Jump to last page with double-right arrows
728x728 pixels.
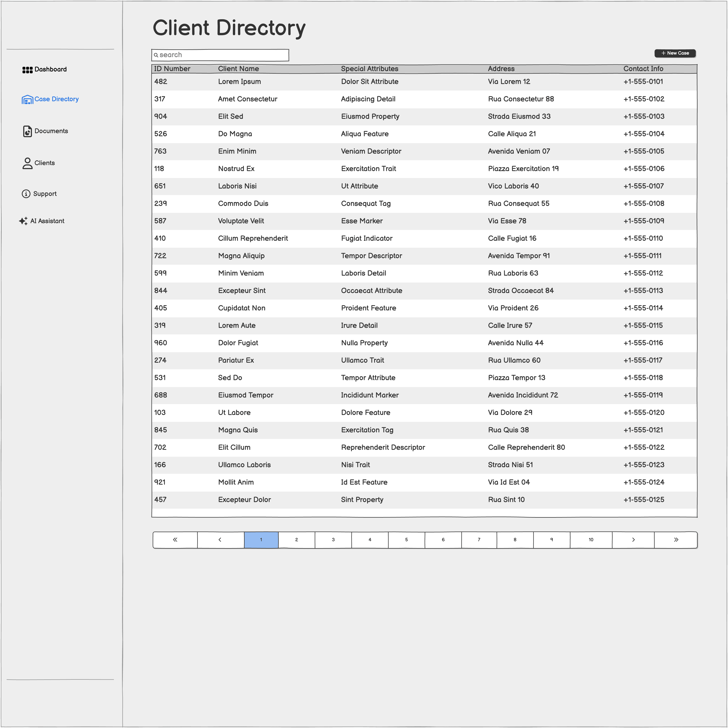pyautogui.click(x=676, y=540)
